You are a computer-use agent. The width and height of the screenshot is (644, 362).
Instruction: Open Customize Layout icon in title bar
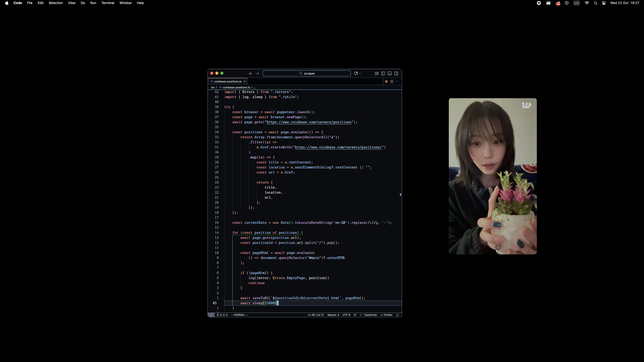pyautogui.click(x=376, y=73)
